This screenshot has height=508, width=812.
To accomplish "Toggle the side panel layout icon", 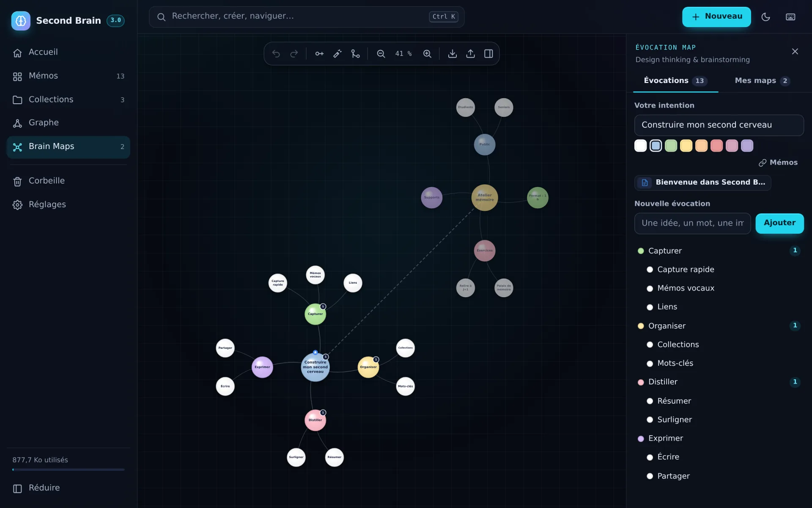I will tap(488, 54).
